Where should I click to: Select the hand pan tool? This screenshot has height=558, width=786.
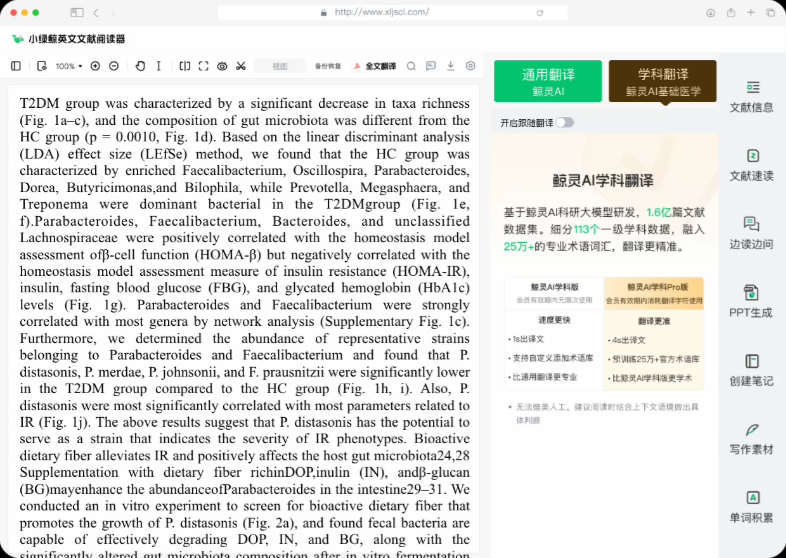point(140,66)
